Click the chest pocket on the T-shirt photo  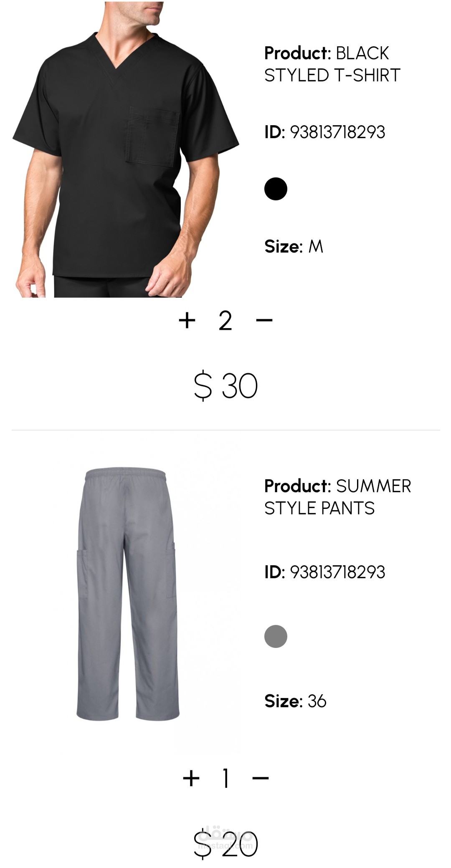[x=152, y=137]
